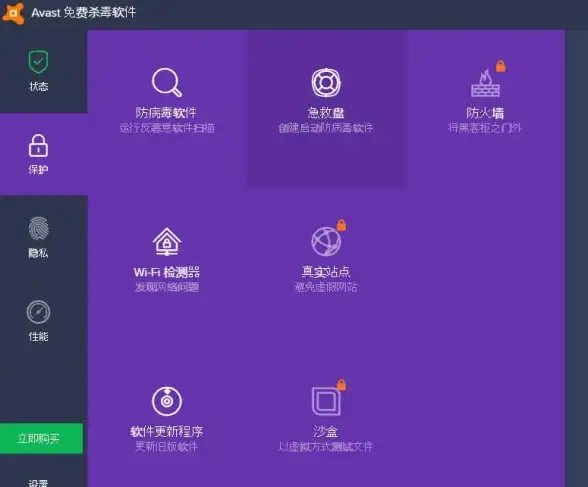
Task: Click the 急救盘 lifebuoy icon
Action: coord(326,82)
